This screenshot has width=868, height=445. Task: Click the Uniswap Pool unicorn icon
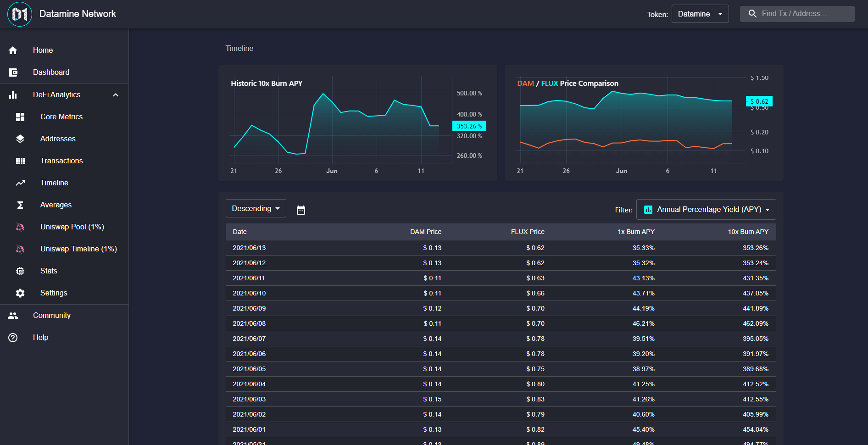(20, 227)
